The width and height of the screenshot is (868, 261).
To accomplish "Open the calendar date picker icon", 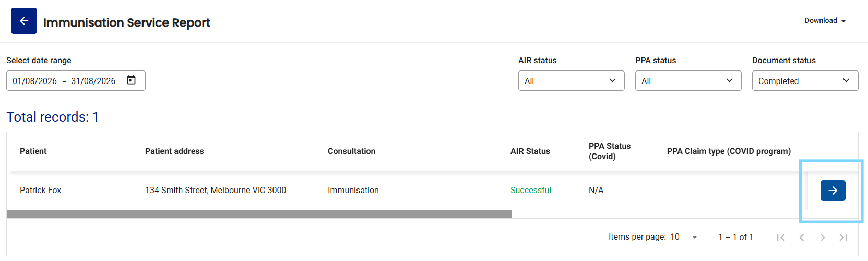I will 132,80.
